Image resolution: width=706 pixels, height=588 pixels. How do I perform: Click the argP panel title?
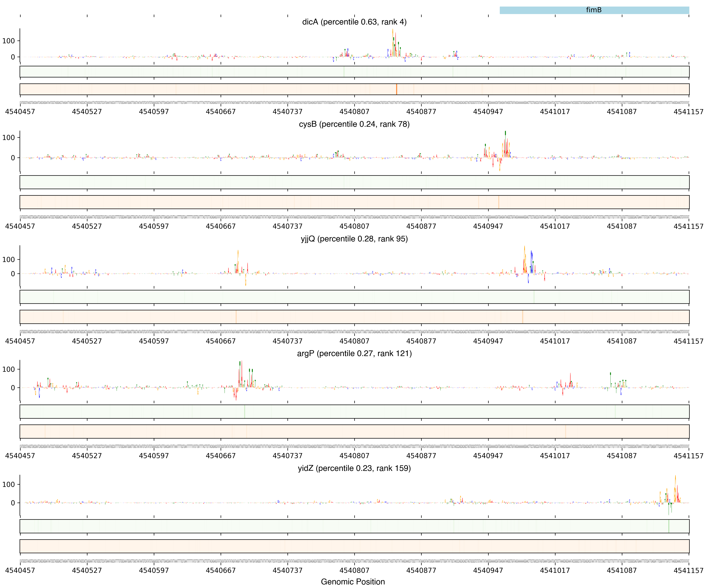354,353
